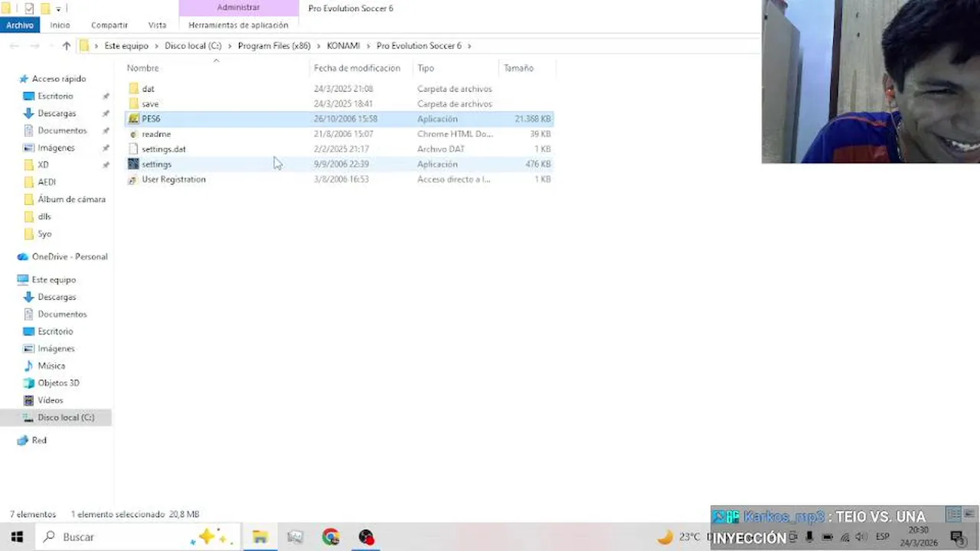
Task: Select the settings application icon
Action: (x=133, y=164)
